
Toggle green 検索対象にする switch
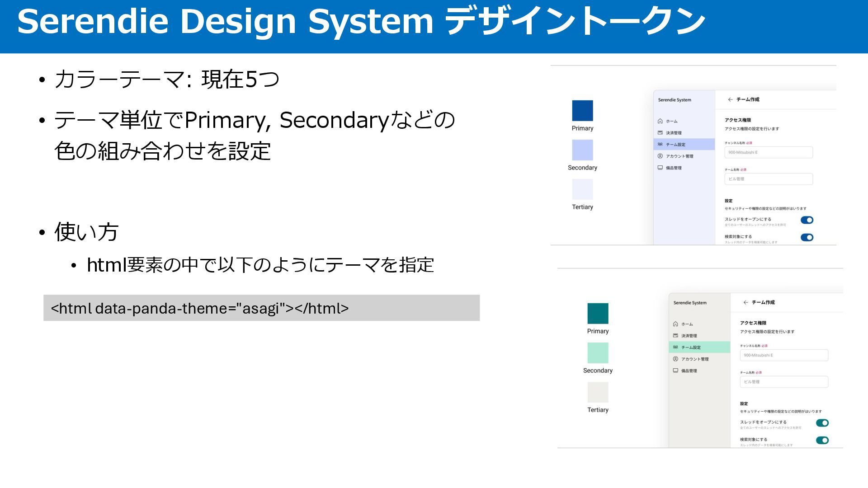(x=822, y=440)
